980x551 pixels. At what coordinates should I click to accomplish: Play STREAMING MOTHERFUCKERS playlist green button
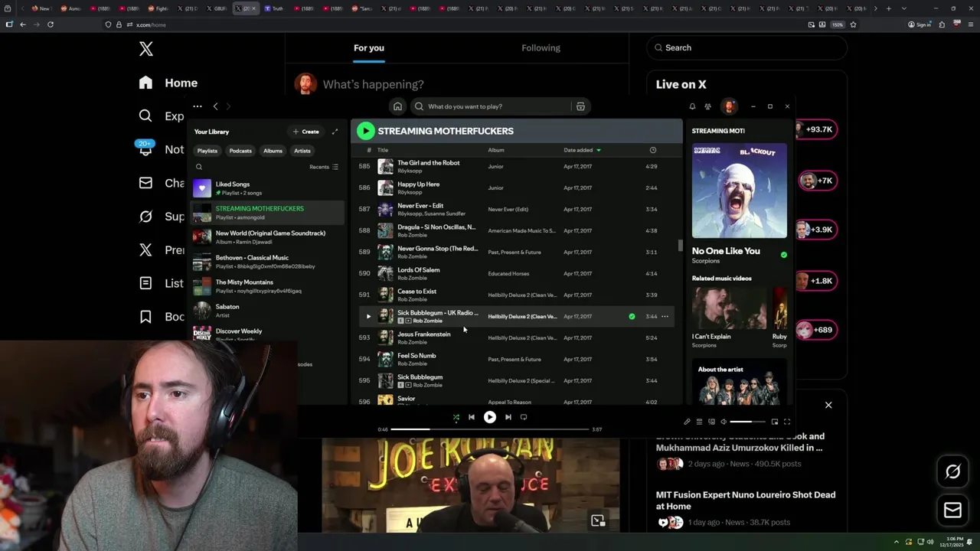tap(365, 131)
